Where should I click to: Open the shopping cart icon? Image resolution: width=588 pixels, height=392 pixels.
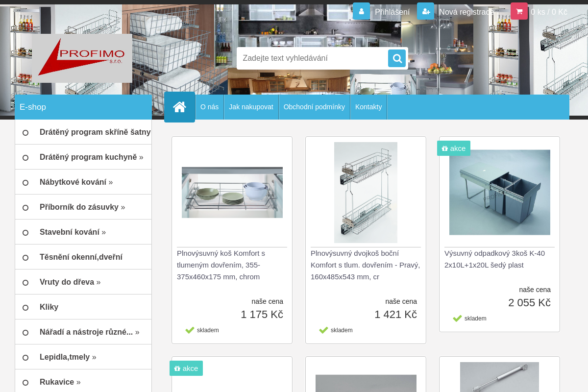[x=519, y=11]
